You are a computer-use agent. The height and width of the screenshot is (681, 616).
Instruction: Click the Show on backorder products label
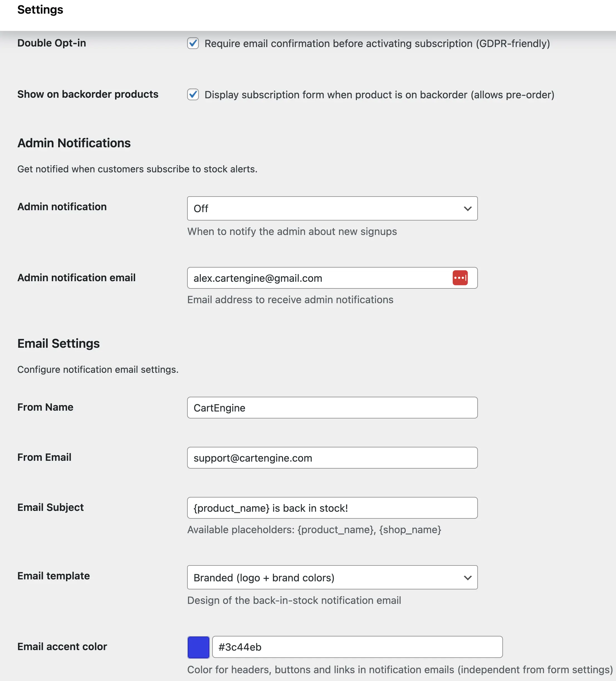click(x=88, y=94)
